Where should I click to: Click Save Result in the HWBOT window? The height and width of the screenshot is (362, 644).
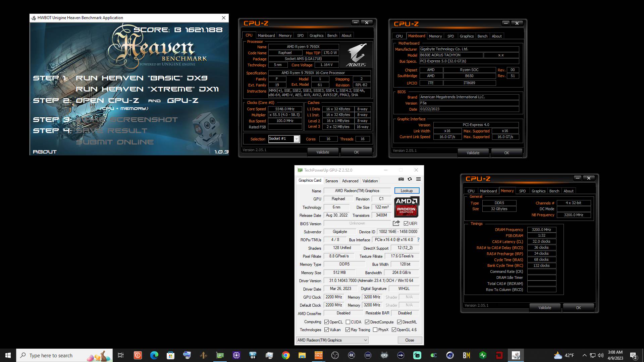pos(111,131)
